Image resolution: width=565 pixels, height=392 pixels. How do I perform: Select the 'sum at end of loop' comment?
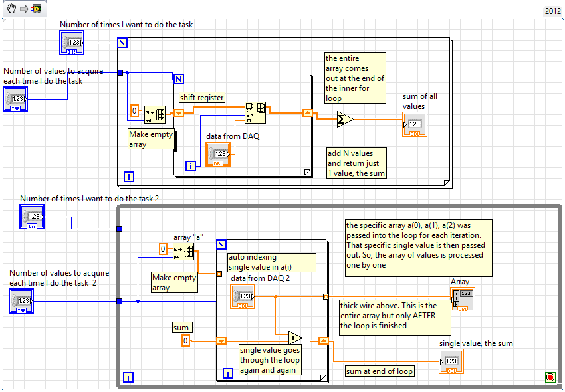pos(380,371)
